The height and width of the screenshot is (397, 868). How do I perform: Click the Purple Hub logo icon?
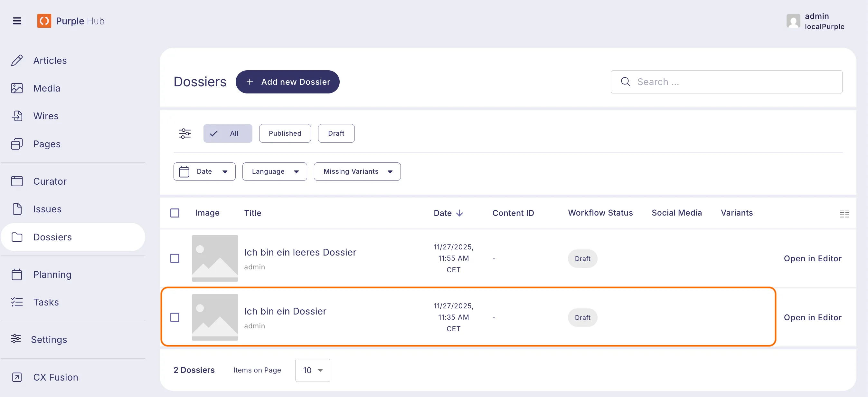click(x=44, y=21)
